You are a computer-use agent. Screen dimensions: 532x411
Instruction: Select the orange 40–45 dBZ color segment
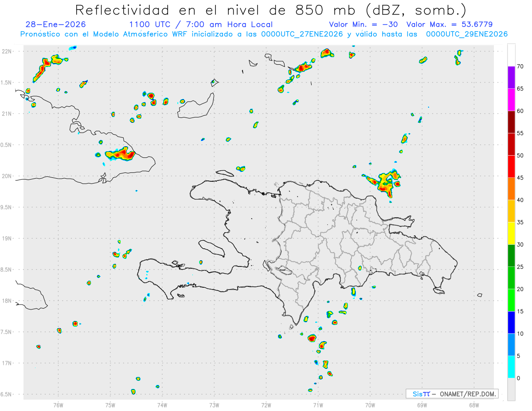(511, 189)
